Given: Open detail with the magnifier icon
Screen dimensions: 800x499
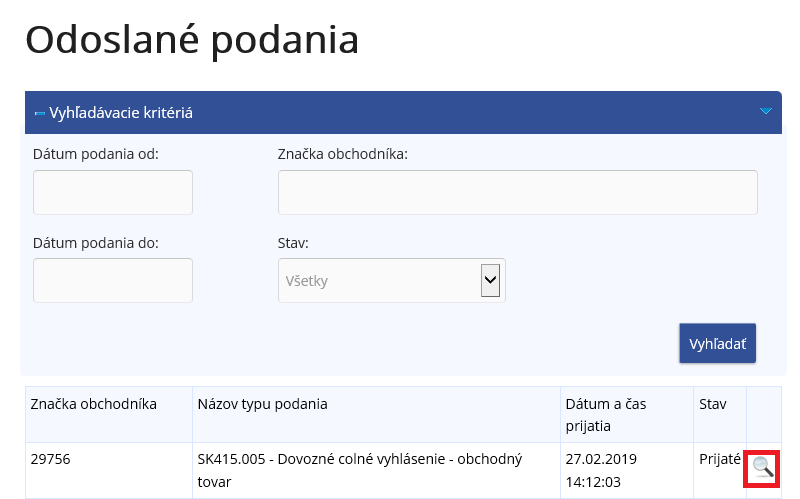Looking at the screenshot, I should (763, 467).
